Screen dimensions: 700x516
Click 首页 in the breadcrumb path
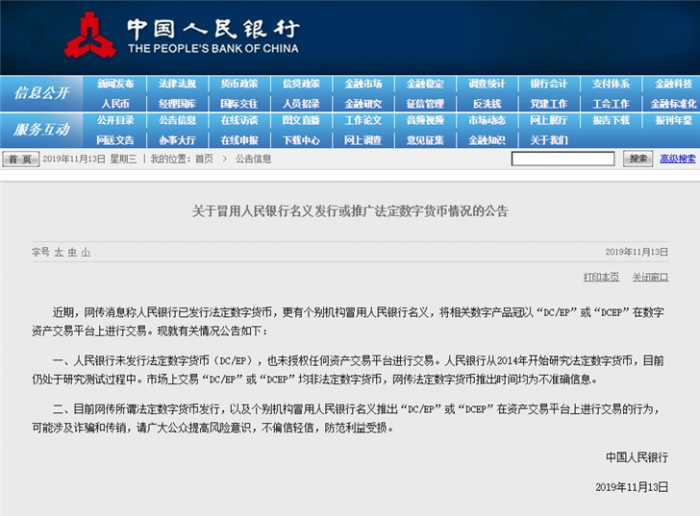(x=204, y=159)
